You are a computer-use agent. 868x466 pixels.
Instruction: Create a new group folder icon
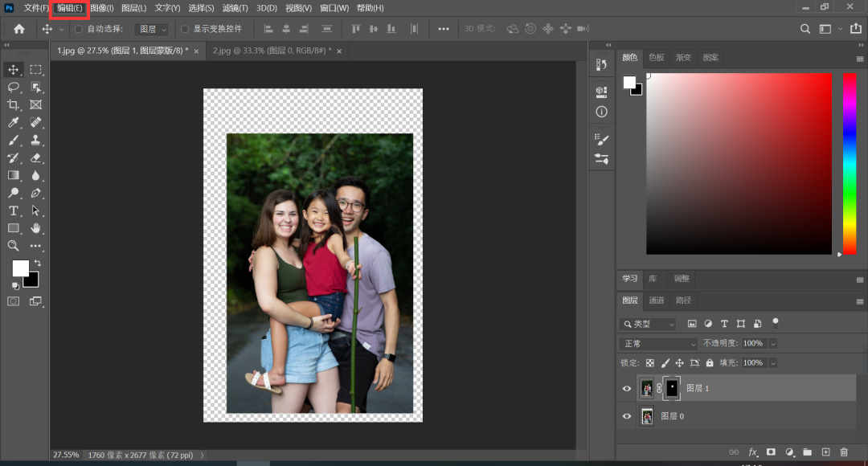[x=807, y=452]
